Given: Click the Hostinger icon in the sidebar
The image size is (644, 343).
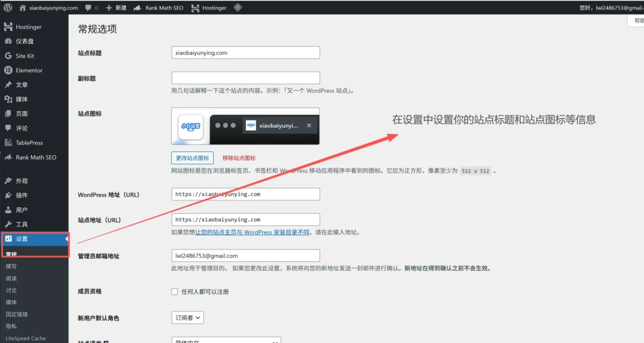Looking at the screenshot, I should click(x=8, y=27).
